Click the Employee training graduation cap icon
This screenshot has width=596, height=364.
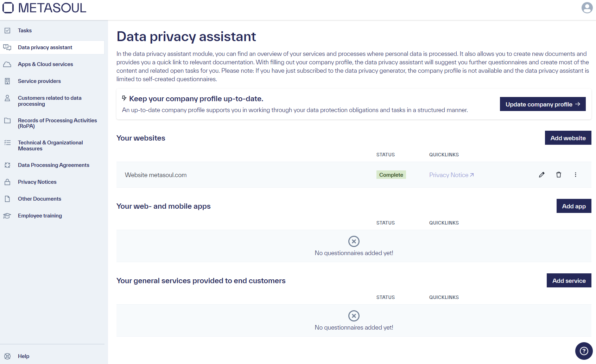7,215
